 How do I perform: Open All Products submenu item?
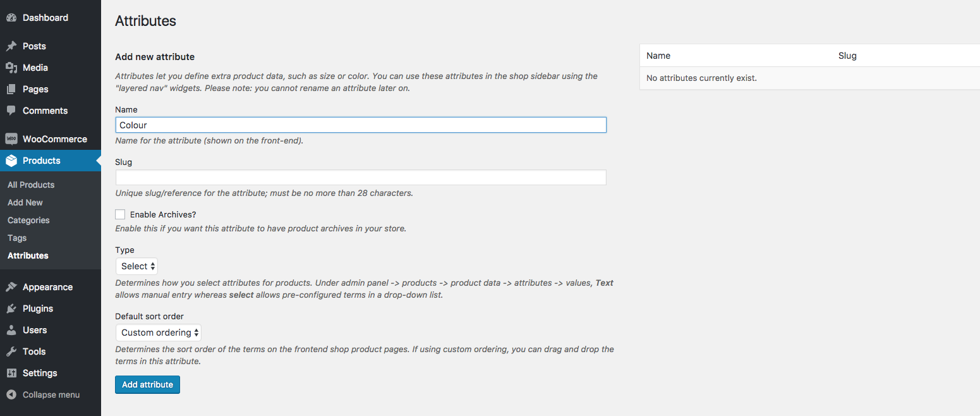pyautogui.click(x=31, y=185)
